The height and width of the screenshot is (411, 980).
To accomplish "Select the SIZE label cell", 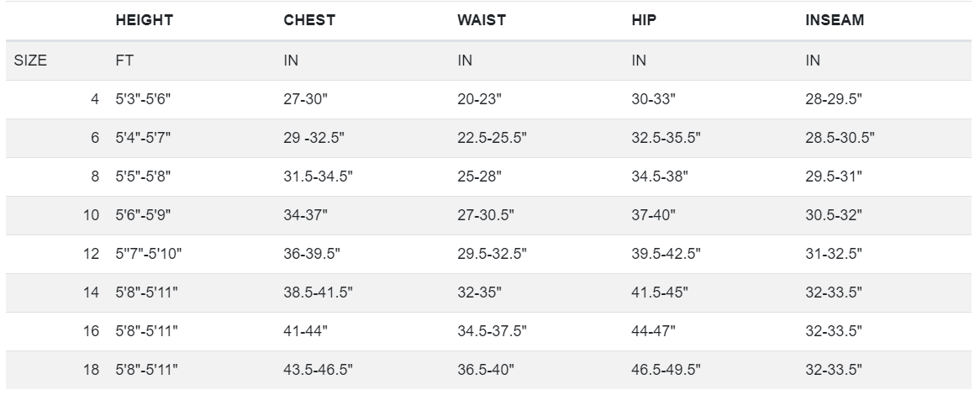I will coord(30,61).
